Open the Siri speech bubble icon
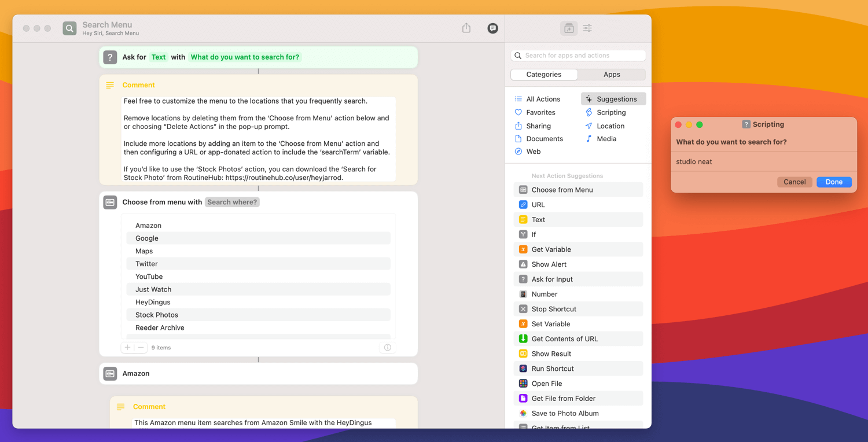This screenshot has width=868, height=442. [492, 28]
